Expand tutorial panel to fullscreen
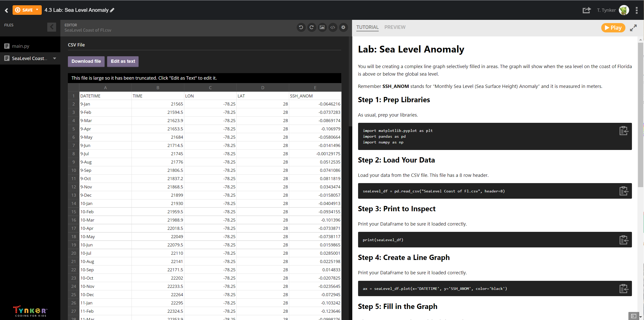This screenshot has height=320, width=644. click(633, 28)
